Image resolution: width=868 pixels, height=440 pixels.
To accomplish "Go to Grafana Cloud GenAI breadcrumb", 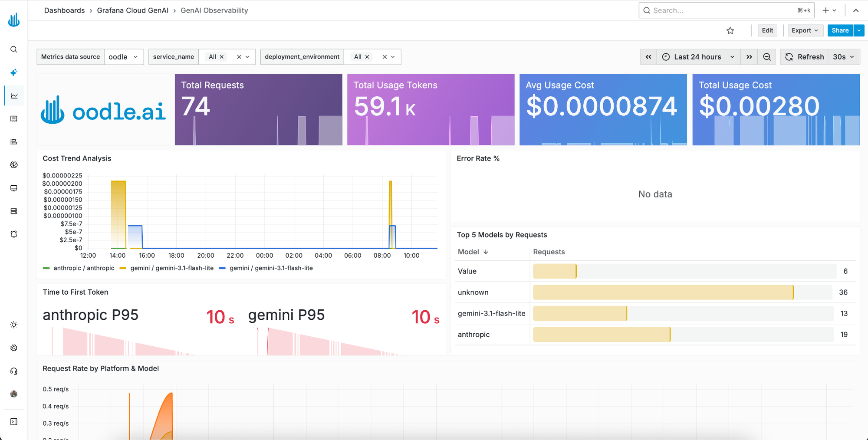I will point(133,10).
